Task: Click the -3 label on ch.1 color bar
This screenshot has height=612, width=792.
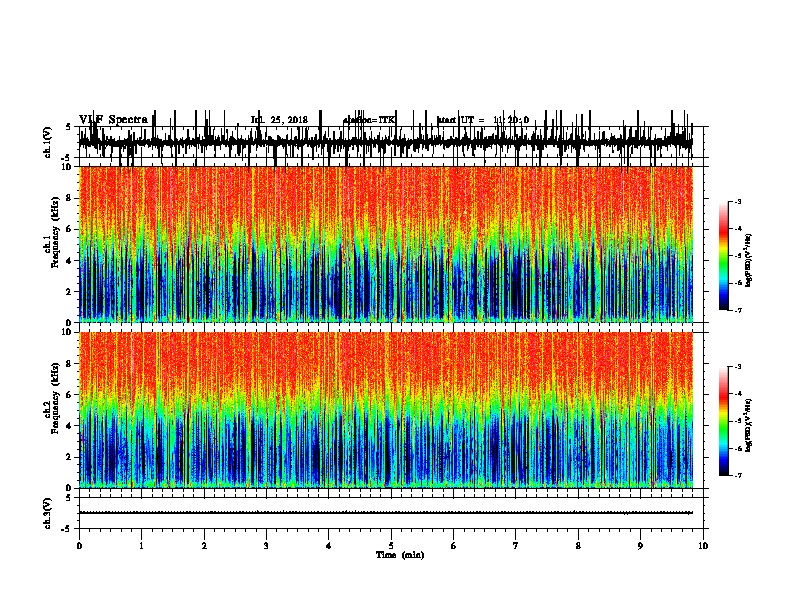Action: click(738, 202)
